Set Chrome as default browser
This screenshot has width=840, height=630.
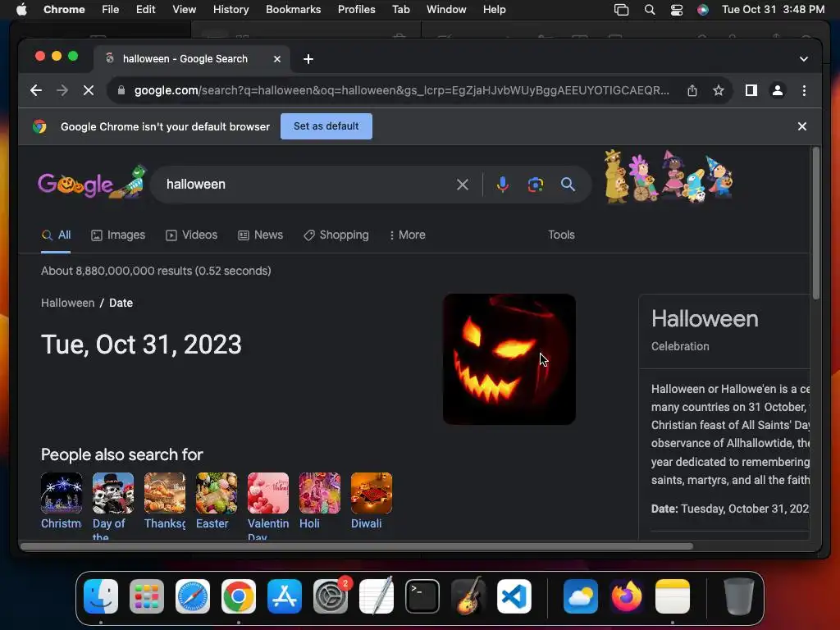click(326, 126)
